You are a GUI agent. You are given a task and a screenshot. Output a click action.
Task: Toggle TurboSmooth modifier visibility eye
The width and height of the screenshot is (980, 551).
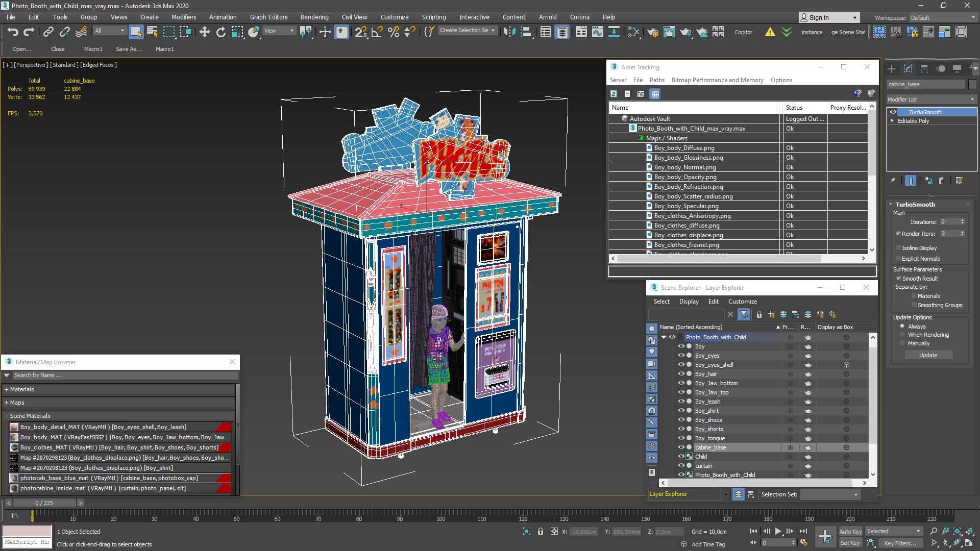point(893,112)
